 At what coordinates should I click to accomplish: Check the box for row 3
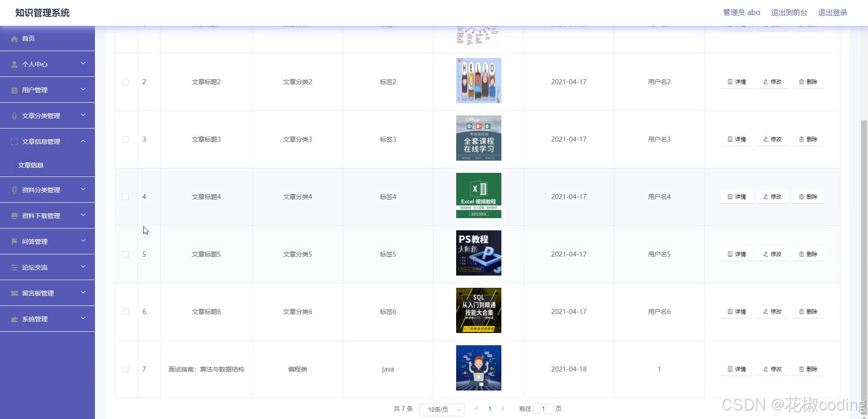point(126,139)
